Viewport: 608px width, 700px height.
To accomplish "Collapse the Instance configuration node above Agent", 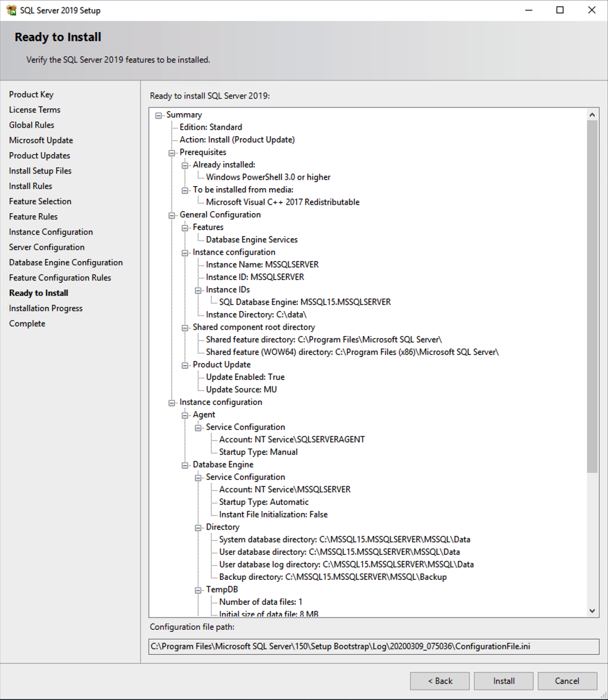I will point(171,403).
